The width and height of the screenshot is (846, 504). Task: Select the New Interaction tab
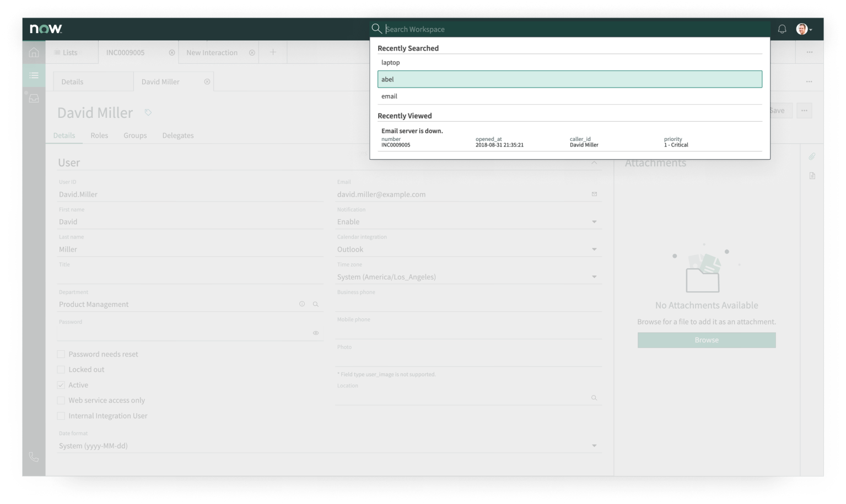pos(212,52)
